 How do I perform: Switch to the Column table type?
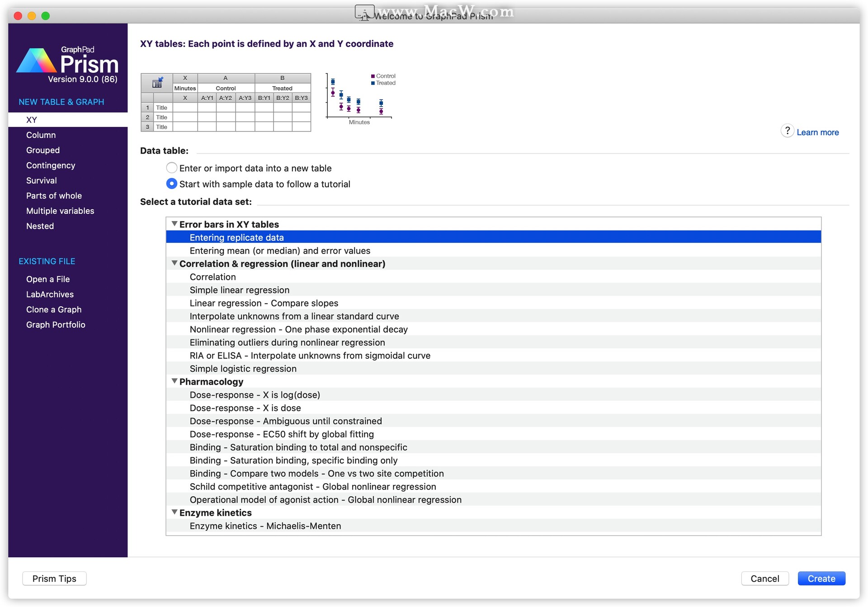pyautogui.click(x=41, y=135)
